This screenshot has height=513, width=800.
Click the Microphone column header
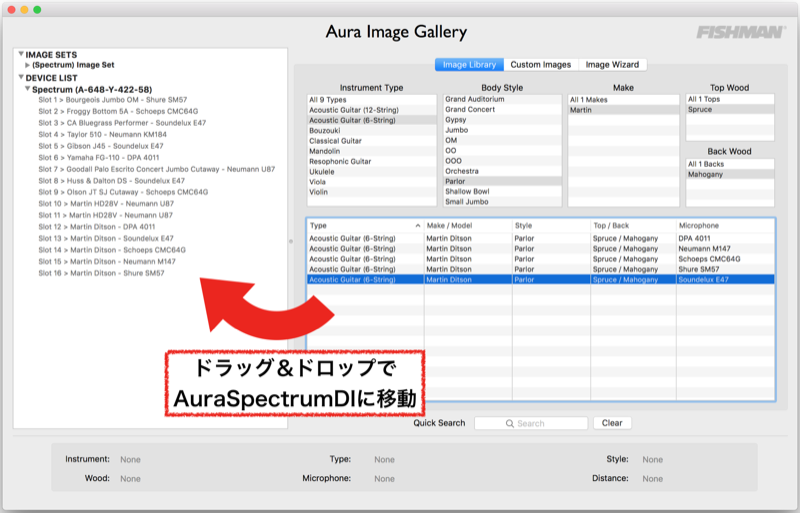pyautogui.click(x=725, y=226)
